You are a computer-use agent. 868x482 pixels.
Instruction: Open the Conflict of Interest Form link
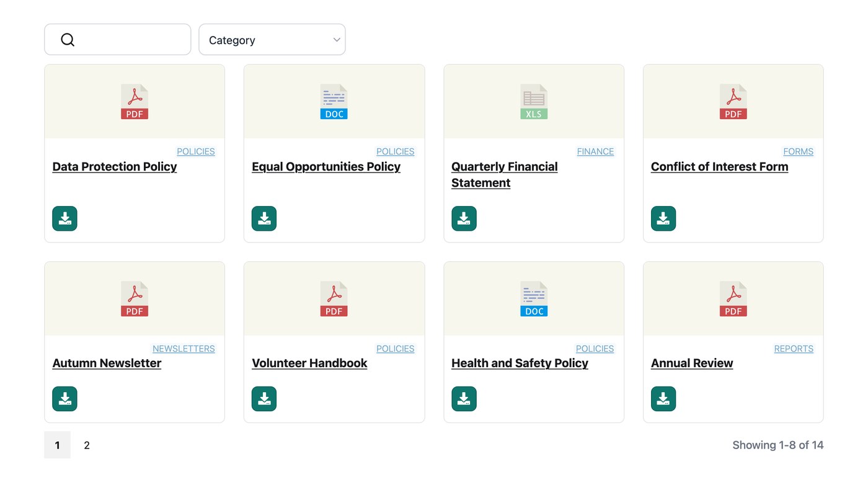pyautogui.click(x=720, y=167)
